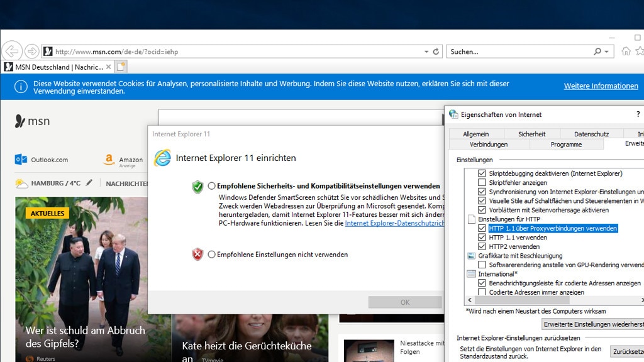
Task: Click the browser forward arrow button
Action: click(31, 52)
